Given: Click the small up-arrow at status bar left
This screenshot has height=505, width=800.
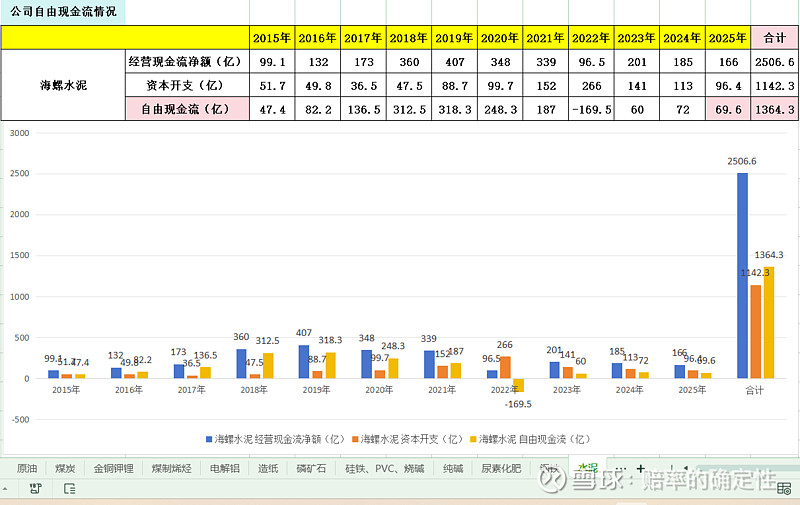Looking at the screenshot, I should pos(5,489).
